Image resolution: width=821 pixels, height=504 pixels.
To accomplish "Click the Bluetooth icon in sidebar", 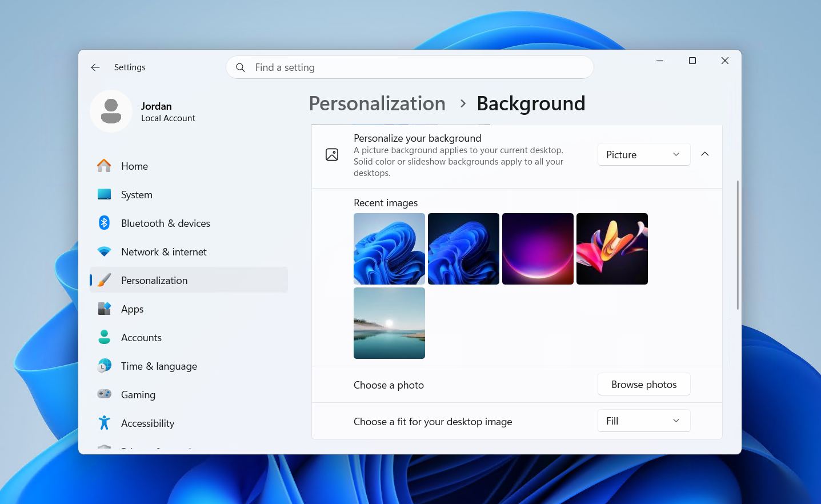I will coord(104,223).
